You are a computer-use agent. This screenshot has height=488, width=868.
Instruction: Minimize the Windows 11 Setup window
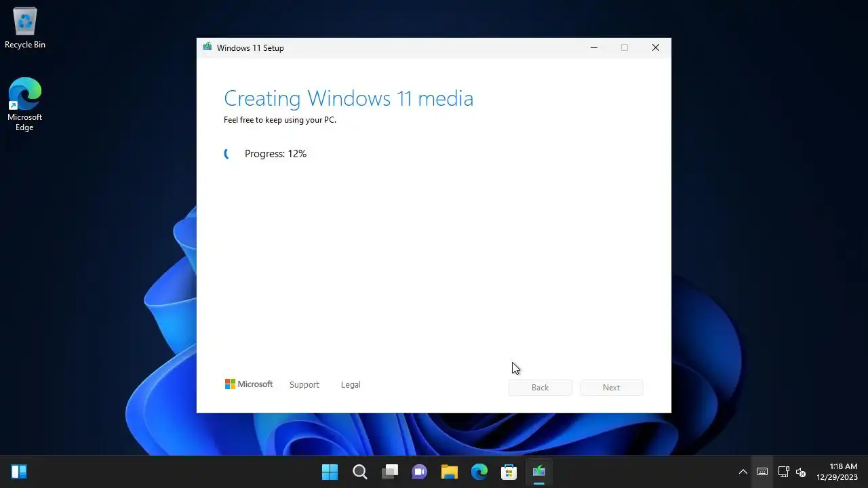[594, 47]
